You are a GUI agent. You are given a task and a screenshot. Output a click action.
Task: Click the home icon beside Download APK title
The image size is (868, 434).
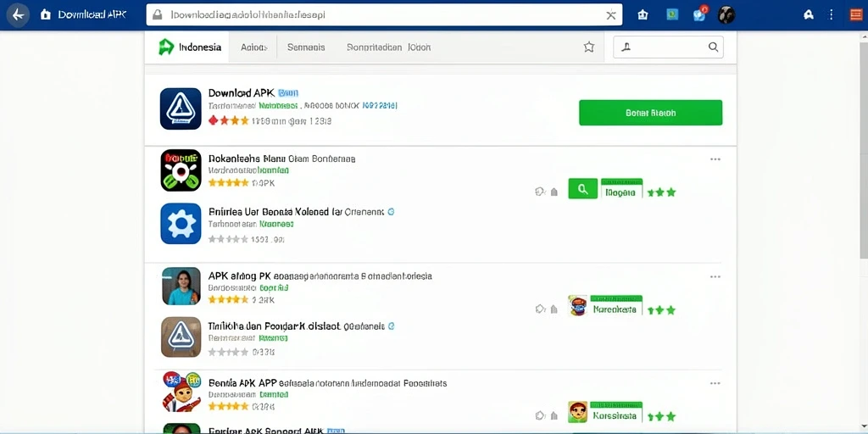pos(46,15)
